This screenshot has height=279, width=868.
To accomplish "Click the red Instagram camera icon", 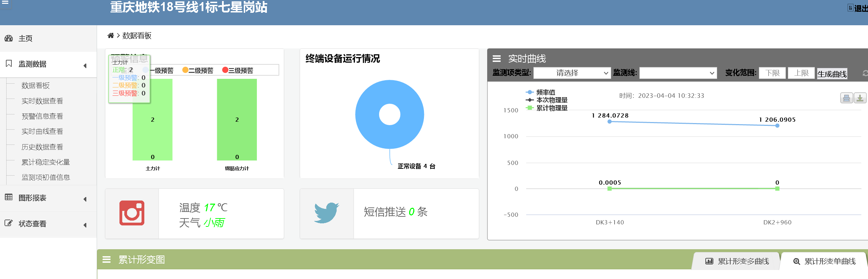I will pyautogui.click(x=132, y=213).
